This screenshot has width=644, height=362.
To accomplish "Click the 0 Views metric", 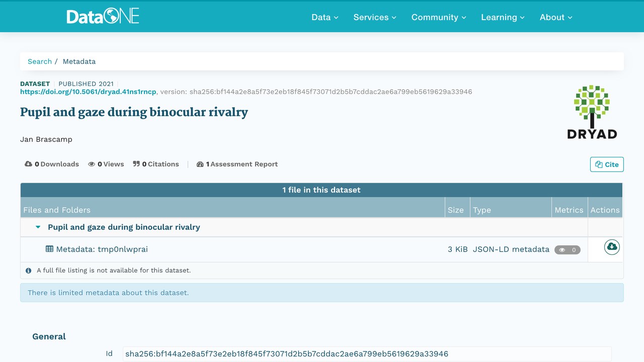I will (x=106, y=164).
